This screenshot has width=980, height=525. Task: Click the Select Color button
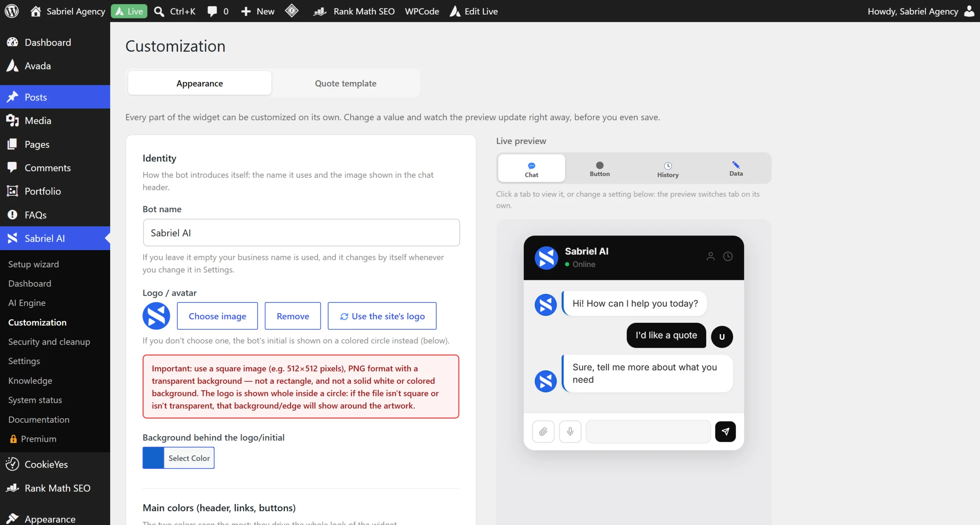pos(189,458)
